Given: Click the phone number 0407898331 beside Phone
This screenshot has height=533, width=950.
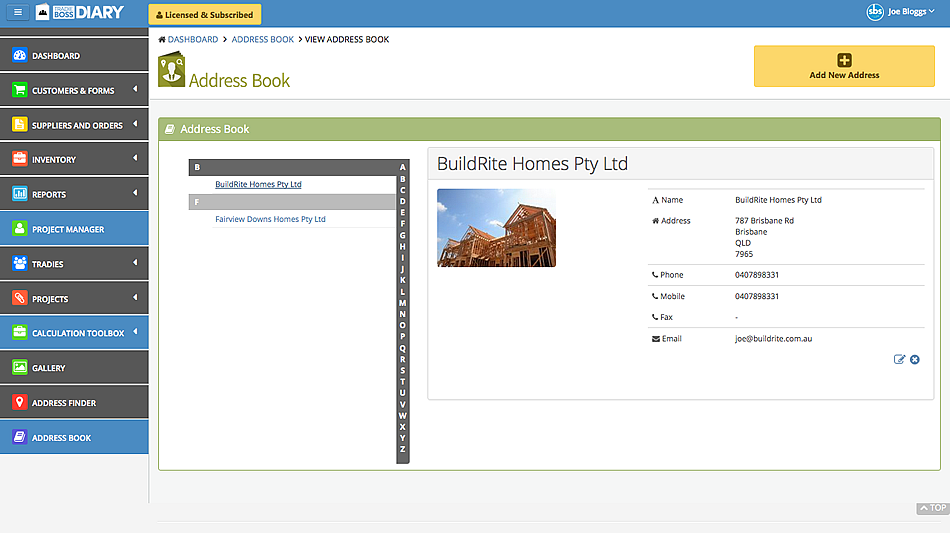Looking at the screenshot, I should [757, 275].
